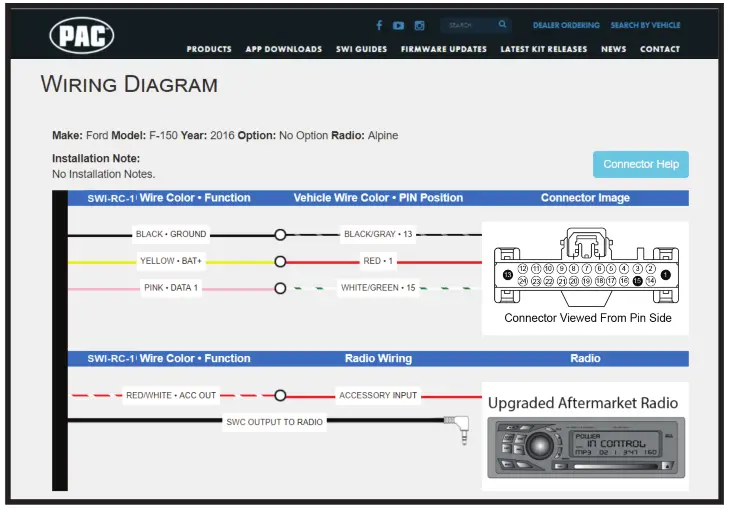The width and height of the screenshot is (729, 510).
Task: Click the Upgraded Aftermarket Radio title
Action: (x=583, y=403)
